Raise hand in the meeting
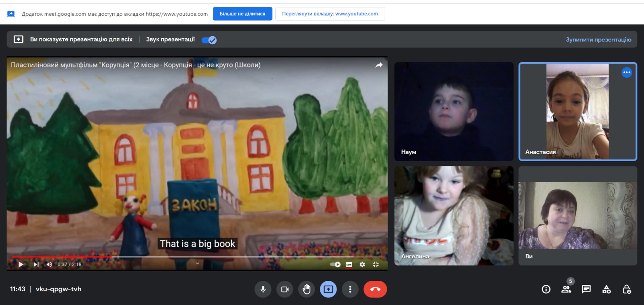Screen dimensions: 644x305 [x=307, y=289]
